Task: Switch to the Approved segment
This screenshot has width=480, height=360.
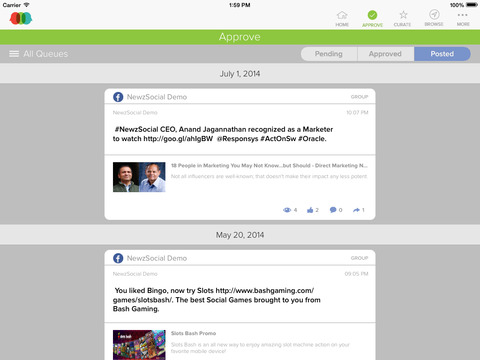Action: [x=385, y=54]
